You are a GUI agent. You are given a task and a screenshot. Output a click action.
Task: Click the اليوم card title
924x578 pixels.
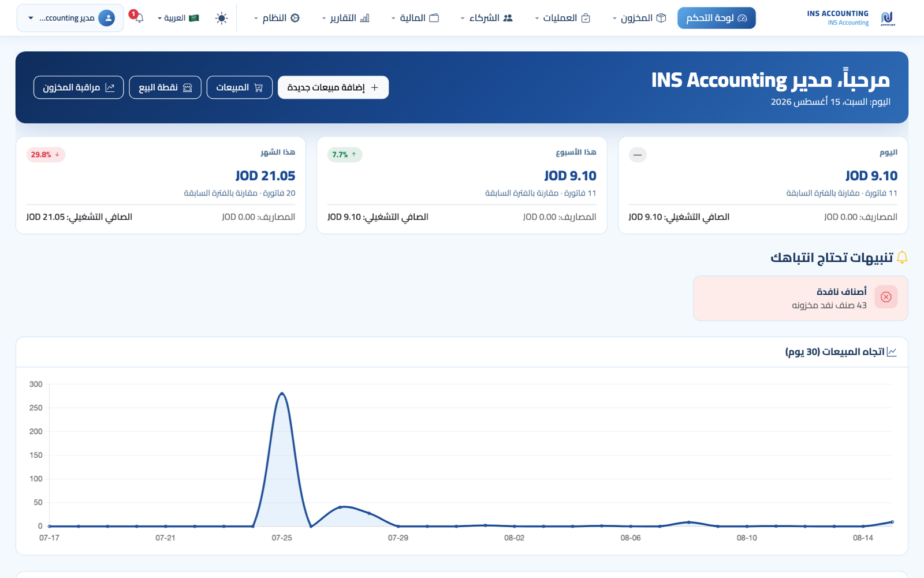click(x=888, y=152)
